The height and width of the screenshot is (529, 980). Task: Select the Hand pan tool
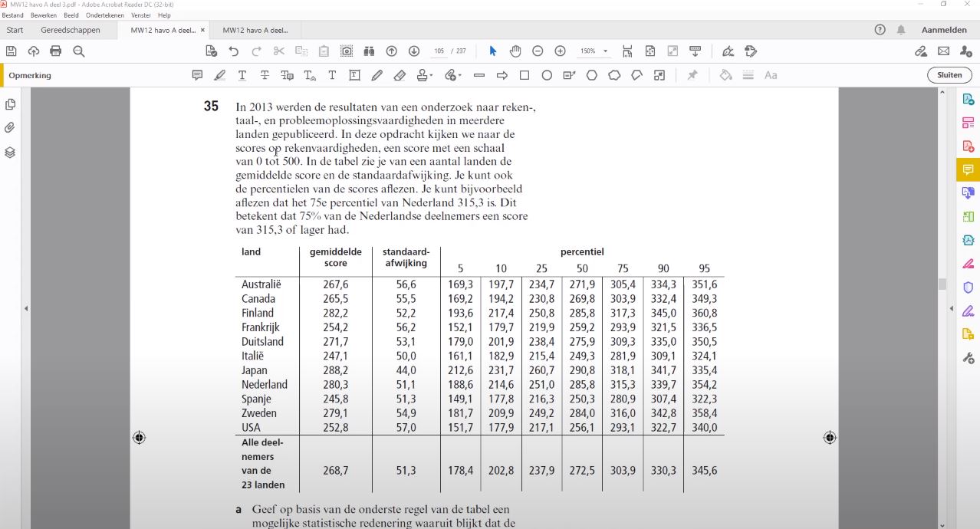point(515,51)
